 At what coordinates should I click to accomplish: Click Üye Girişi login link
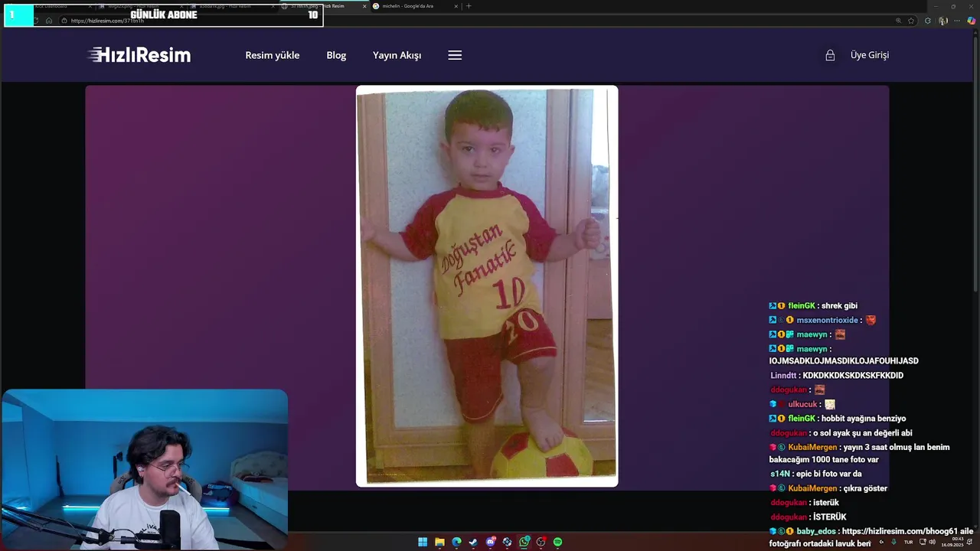tap(870, 55)
